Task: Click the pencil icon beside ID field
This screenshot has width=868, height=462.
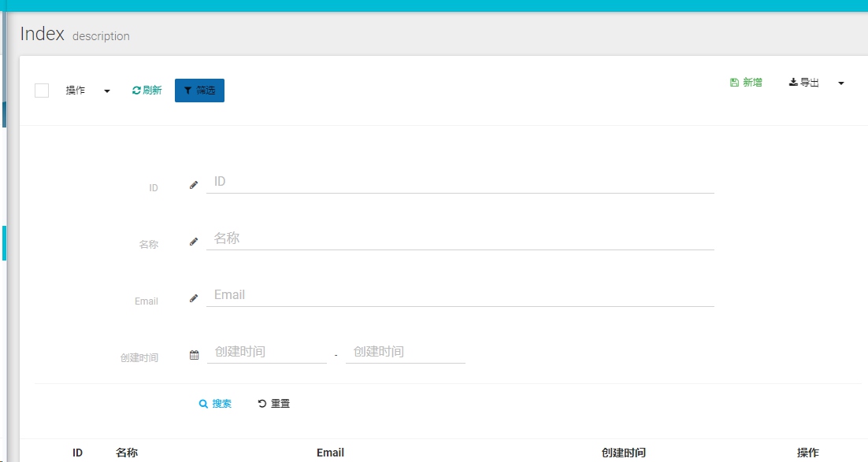Action: (x=194, y=186)
